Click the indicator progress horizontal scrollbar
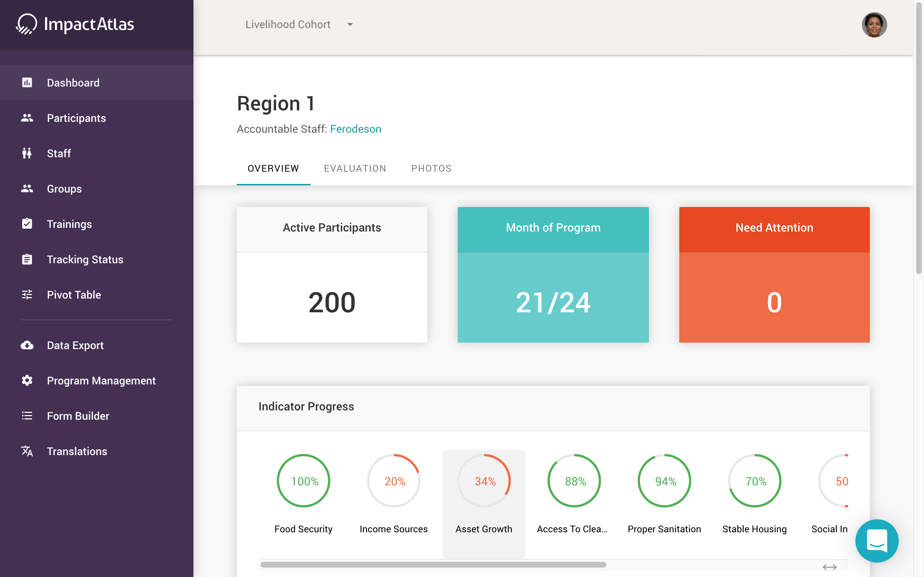The height and width of the screenshot is (577, 924). coord(433,565)
